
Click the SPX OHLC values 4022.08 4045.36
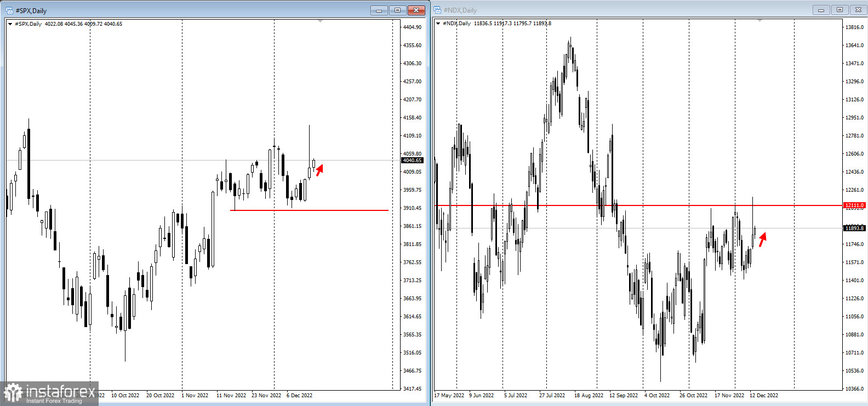pyautogui.click(x=64, y=24)
